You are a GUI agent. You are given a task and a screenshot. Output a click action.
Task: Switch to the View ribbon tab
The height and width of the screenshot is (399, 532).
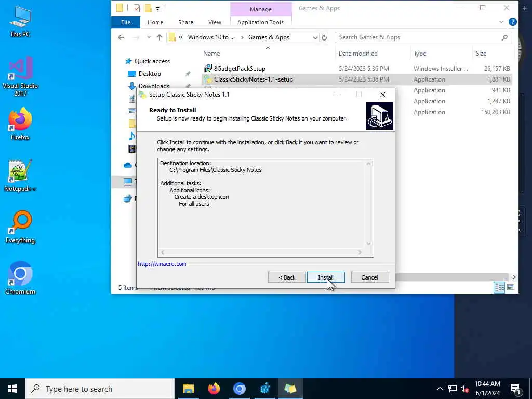click(215, 22)
